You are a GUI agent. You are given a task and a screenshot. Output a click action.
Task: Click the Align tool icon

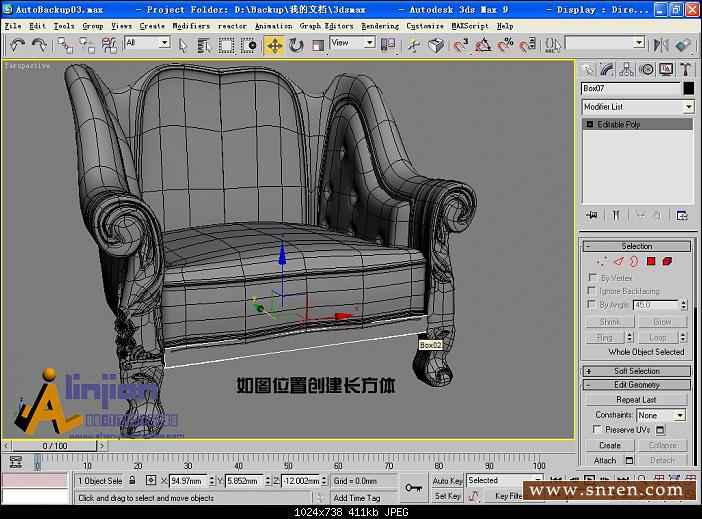pos(683,45)
